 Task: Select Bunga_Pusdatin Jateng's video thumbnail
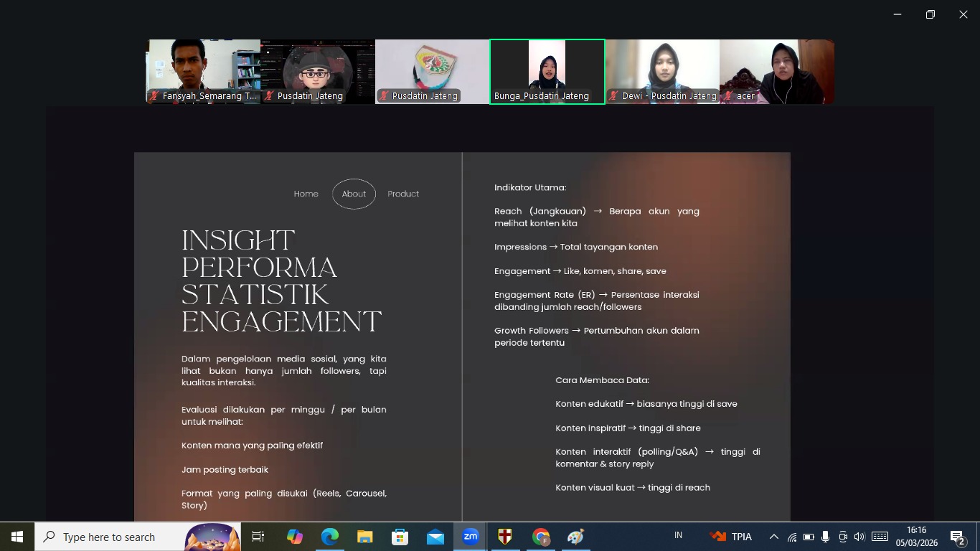click(x=547, y=71)
